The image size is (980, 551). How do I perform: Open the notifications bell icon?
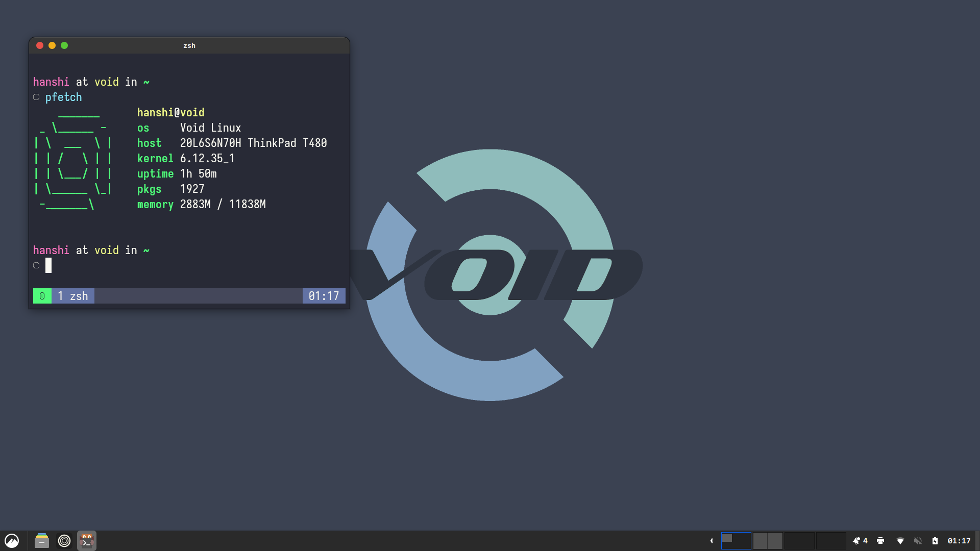[856, 541]
